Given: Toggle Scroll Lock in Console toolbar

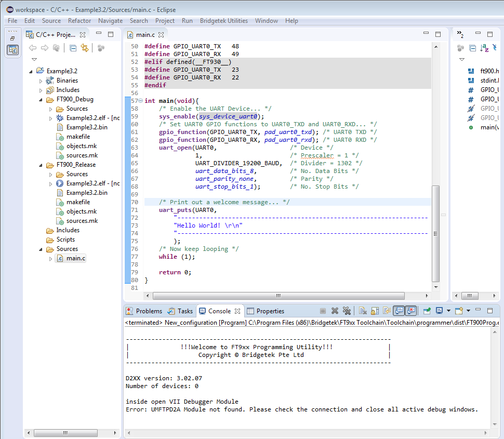Looking at the screenshot, I should pyautogui.click(x=375, y=311).
